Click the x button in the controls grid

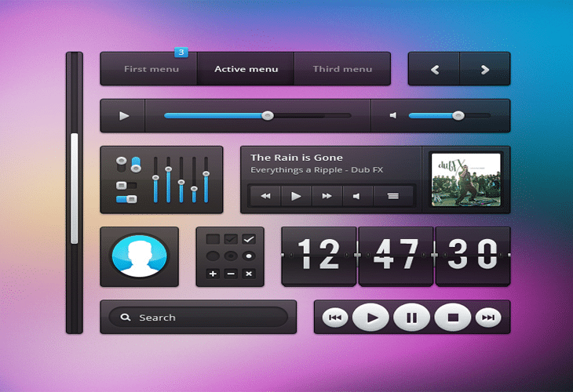click(x=249, y=274)
